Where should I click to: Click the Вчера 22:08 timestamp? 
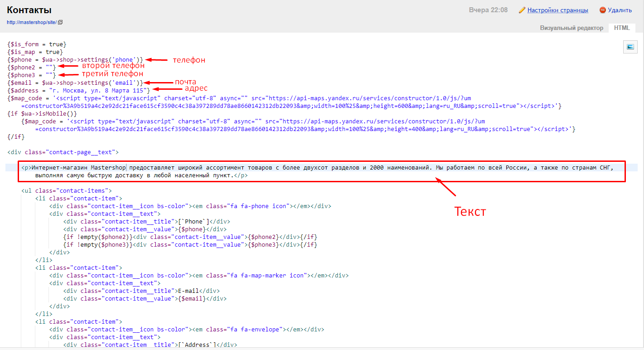coord(488,10)
